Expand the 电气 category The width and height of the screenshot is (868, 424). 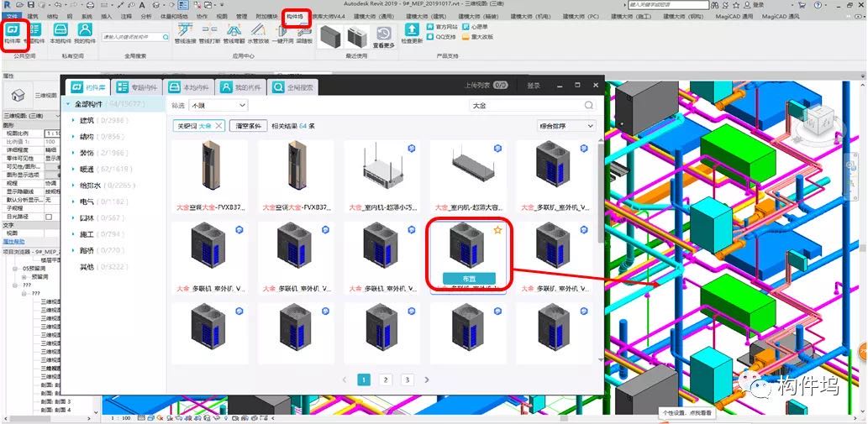[73, 202]
